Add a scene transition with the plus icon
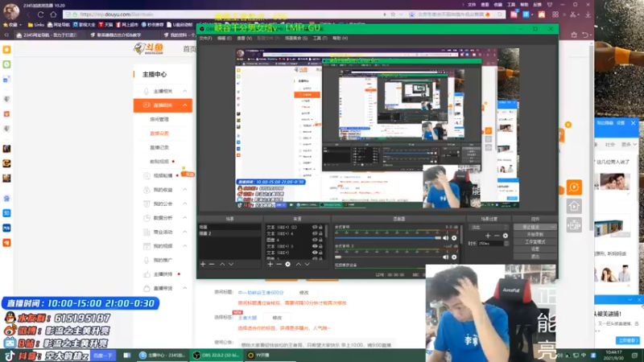644x362 pixels. pyautogui.click(x=488, y=236)
